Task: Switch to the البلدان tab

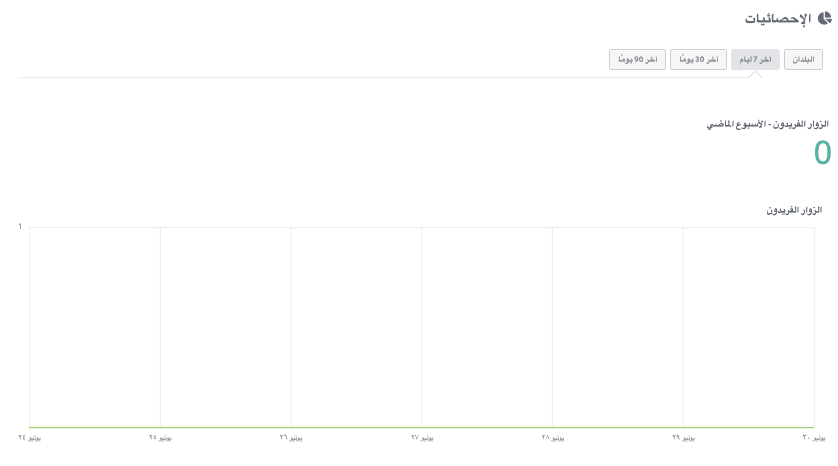Action: click(x=803, y=59)
